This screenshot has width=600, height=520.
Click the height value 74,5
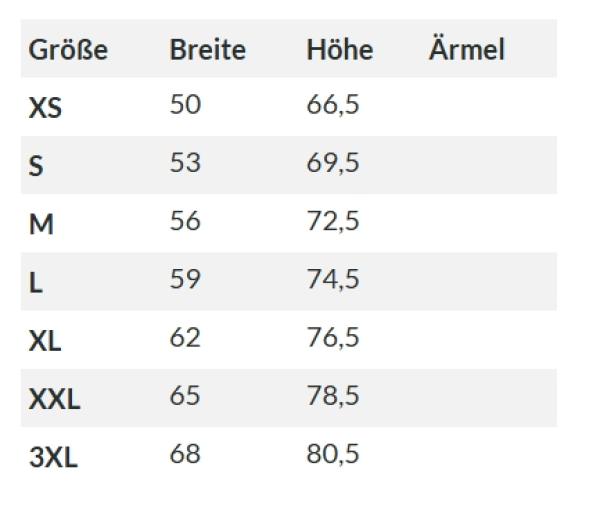tap(332, 280)
